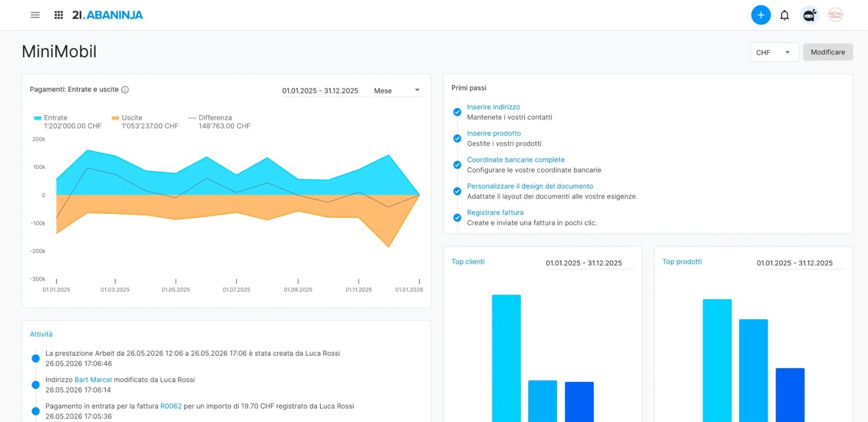Open the Attività heading link

(x=41, y=334)
